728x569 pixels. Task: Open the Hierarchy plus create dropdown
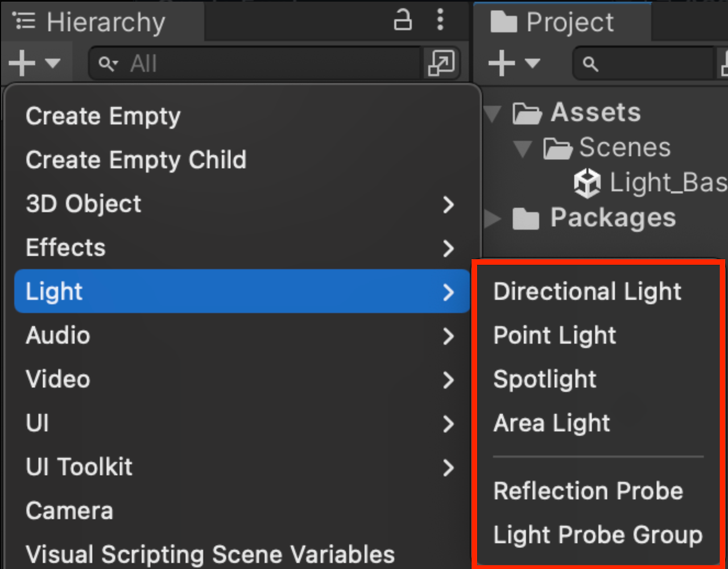(35, 63)
